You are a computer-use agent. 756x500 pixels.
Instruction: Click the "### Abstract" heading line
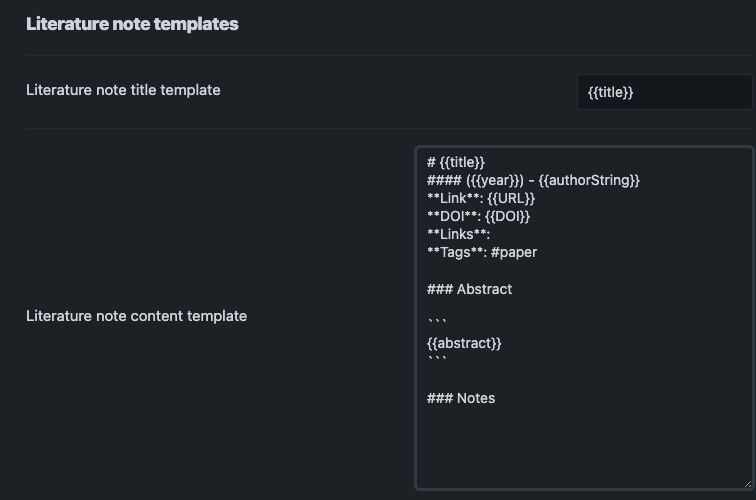click(469, 289)
